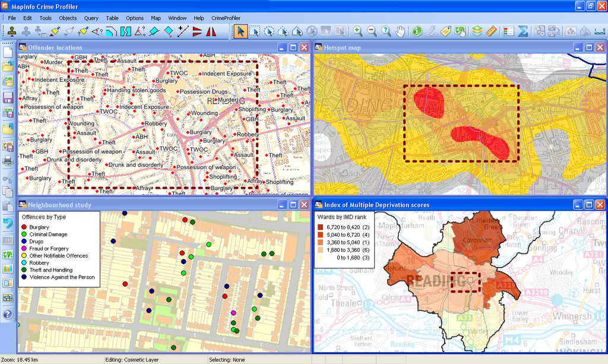Viewport: 608px width, 364px height.
Task: Open Layer Control from the toolbar
Action: (x=477, y=31)
